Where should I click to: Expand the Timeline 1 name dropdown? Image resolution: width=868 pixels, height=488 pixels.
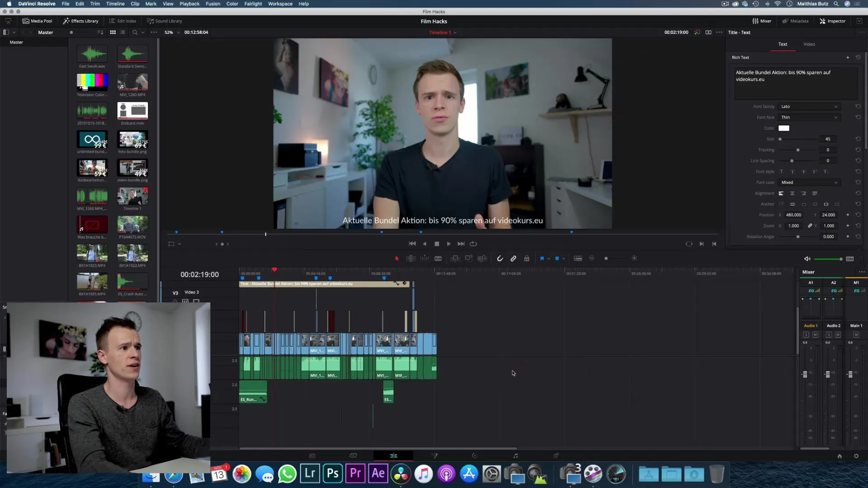[x=455, y=33]
